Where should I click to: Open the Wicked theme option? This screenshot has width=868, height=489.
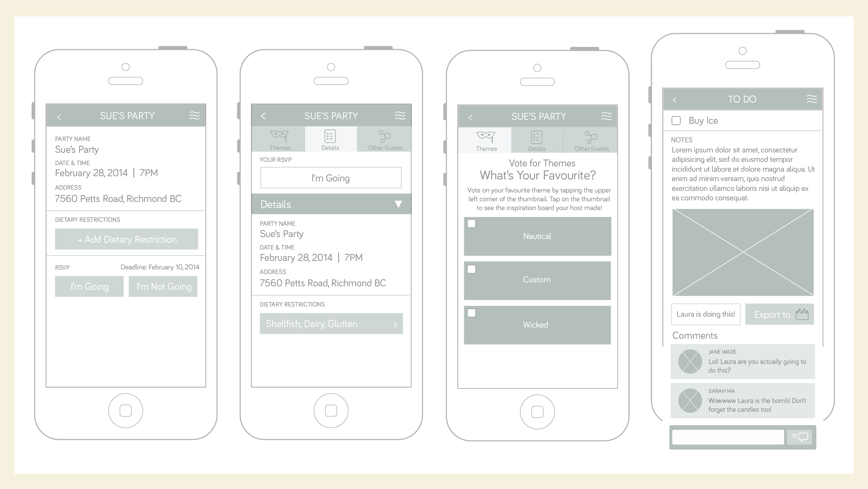pyautogui.click(x=537, y=324)
